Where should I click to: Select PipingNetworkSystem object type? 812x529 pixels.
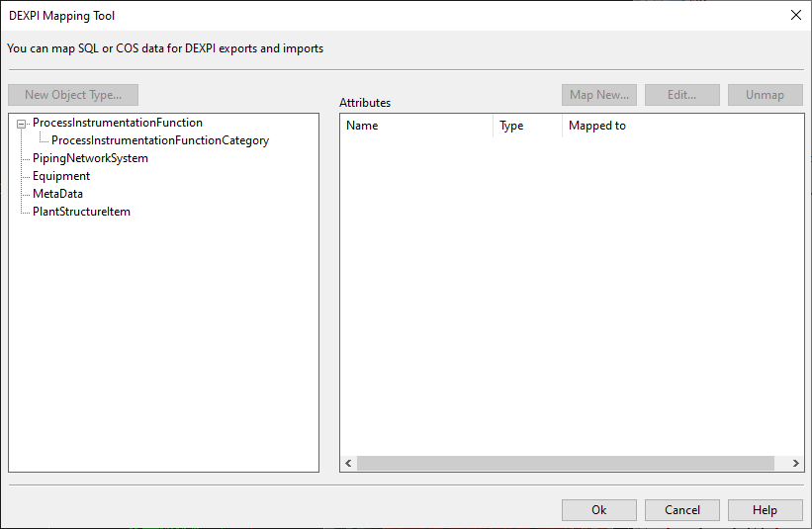point(90,158)
